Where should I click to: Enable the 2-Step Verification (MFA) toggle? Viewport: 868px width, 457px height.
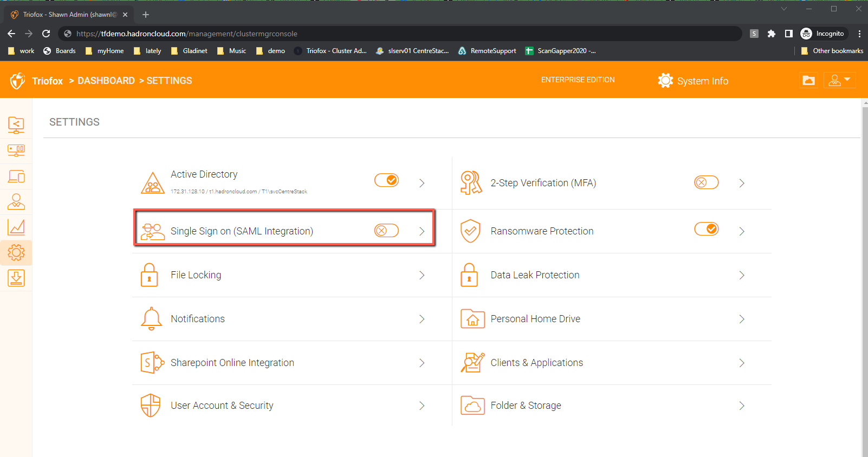pyautogui.click(x=707, y=182)
